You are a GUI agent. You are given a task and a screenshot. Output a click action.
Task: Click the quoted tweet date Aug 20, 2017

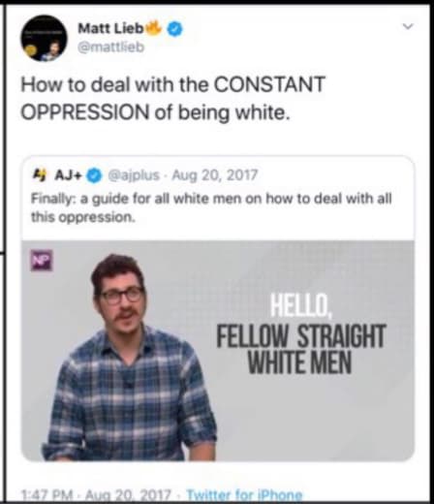[x=215, y=175]
